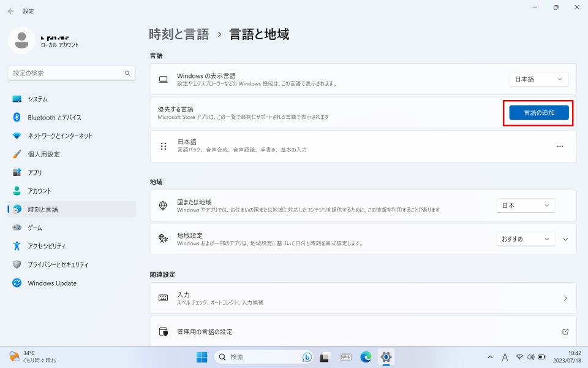Click the user account avatar icon
Image resolution: width=588 pixels, height=368 pixels.
pyautogui.click(x=22, y=40)
